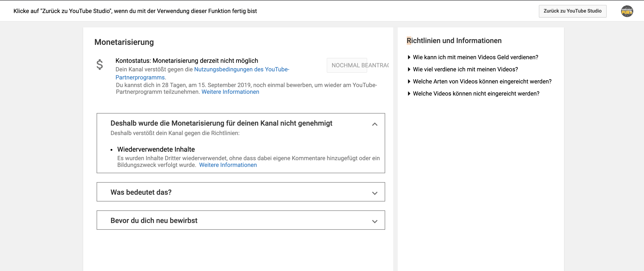This screenshot has height=271, width=644.
Task: Click the "Deshalb verstößt dein Kanal" subtitle
Action: 175,133
